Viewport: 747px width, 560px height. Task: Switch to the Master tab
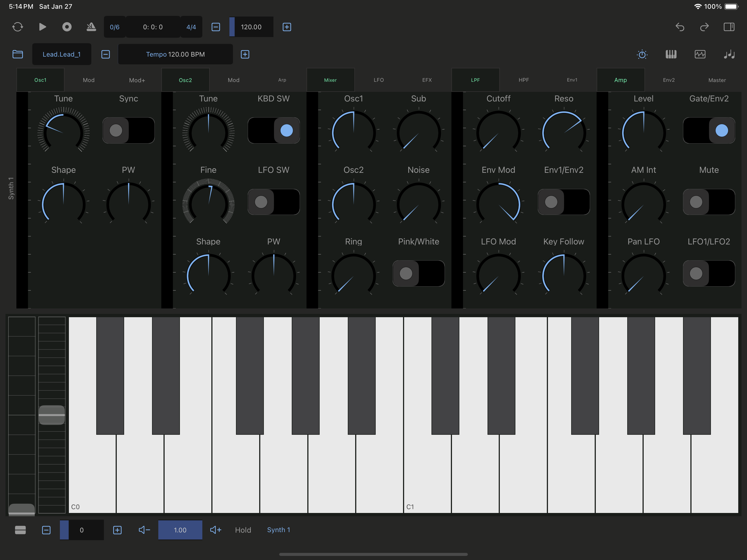pos(717,80)
